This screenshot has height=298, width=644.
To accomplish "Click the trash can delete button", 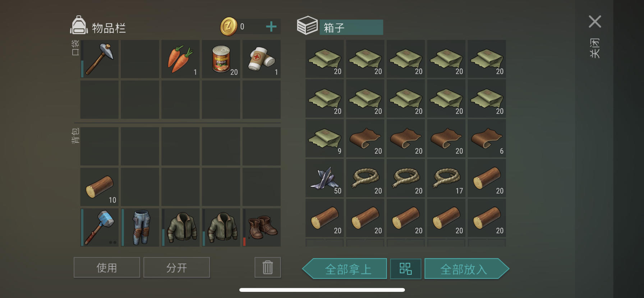I will click(x=268, y=267).
